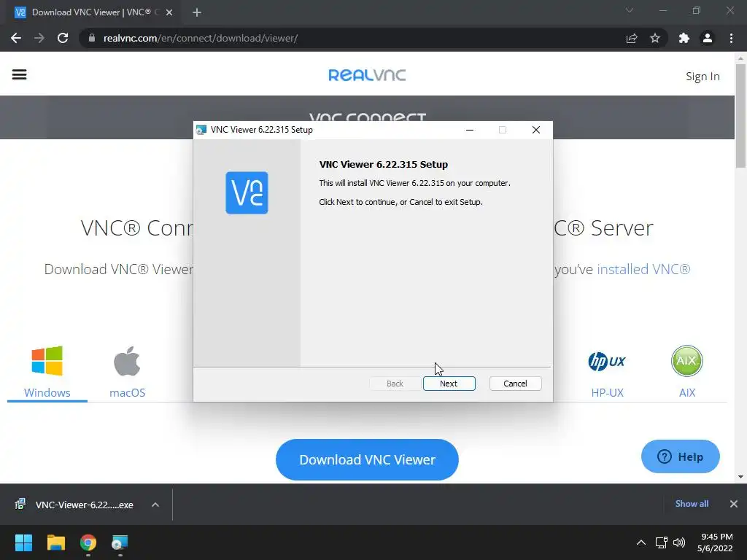This screenshot has width=747, height=560.
Task: Click the HP-UX logo icon
Action: [x=607, y=361]
